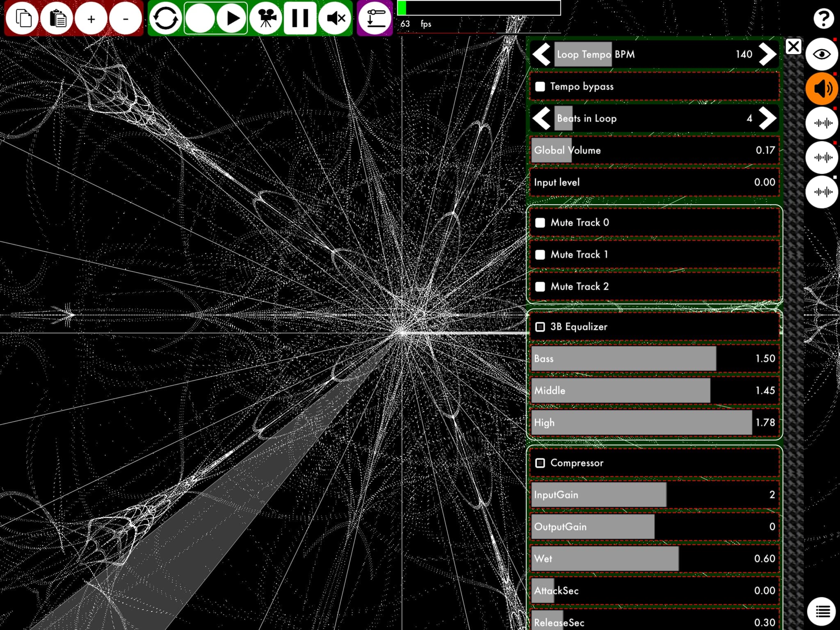The width and height of the screenshot is (840, 630).
Task: Click the plus button in red toolbar
Action: click(x=91, y=18)
